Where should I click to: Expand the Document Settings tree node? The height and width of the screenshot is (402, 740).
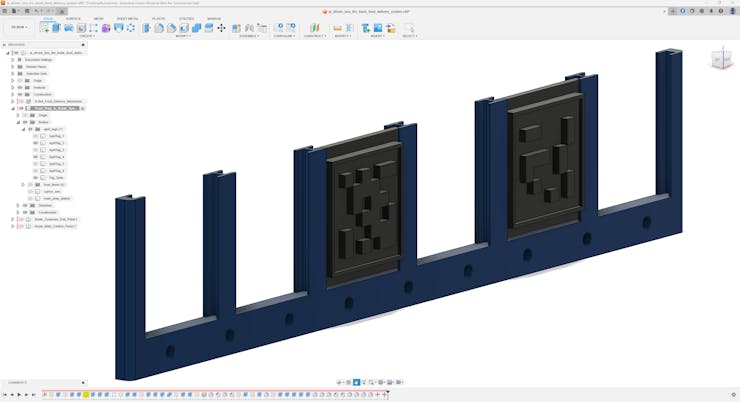click(13, 59)
